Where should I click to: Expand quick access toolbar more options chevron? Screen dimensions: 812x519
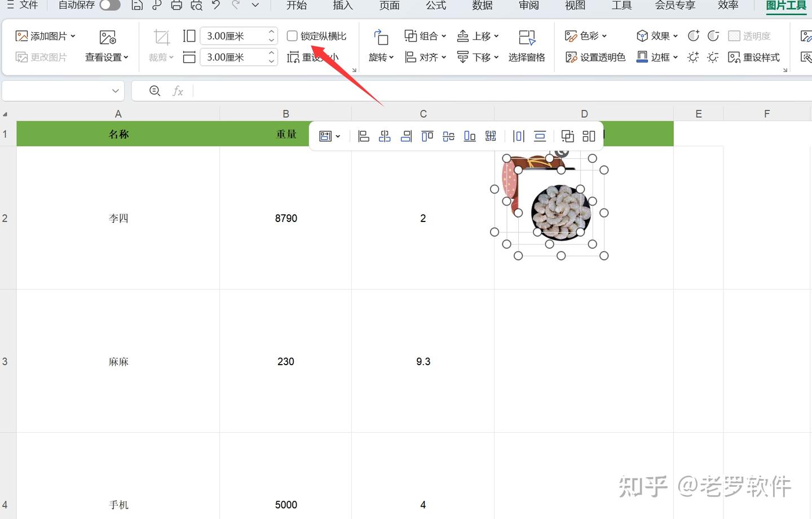point(255,5)
